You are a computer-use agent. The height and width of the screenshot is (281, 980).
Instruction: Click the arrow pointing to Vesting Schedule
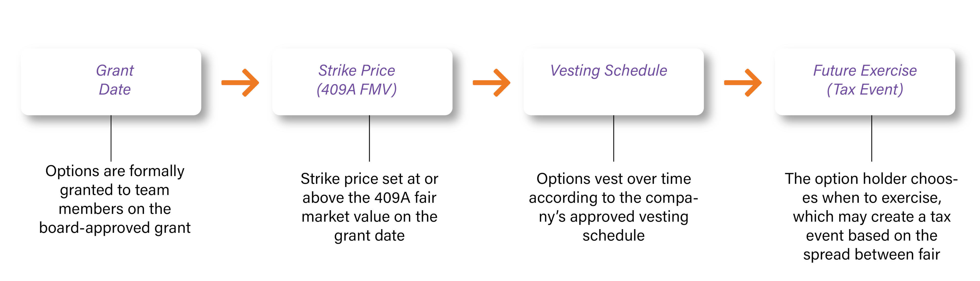(x=492, y=83)
